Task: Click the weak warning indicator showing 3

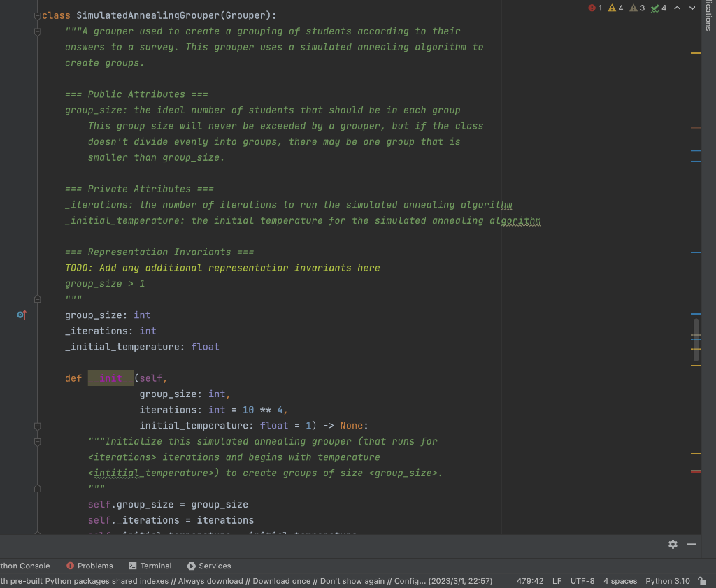Action: click(x=637, y=8)
